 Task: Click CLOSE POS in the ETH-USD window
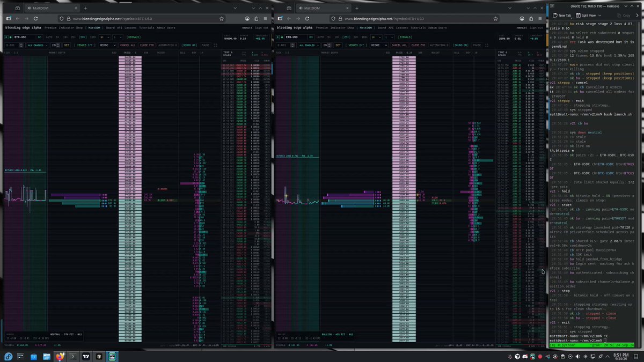click(x=418, y=45)
